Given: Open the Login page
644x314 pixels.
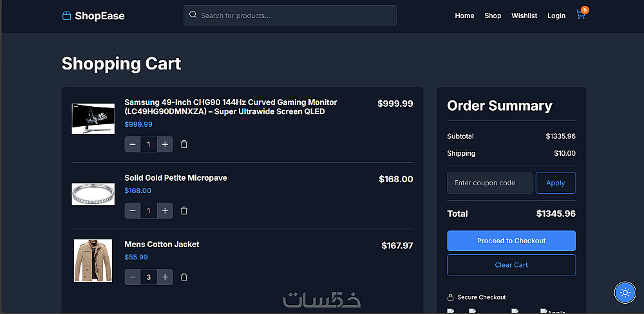Looking at the screenshot, I should point(556,15).
